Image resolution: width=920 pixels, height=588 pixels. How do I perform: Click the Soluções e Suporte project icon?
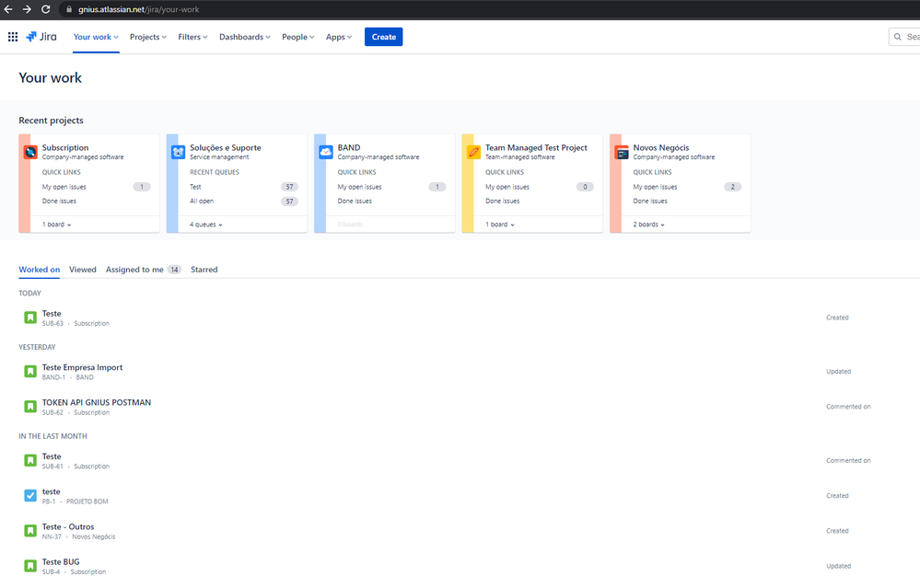(x=179, y=152)
